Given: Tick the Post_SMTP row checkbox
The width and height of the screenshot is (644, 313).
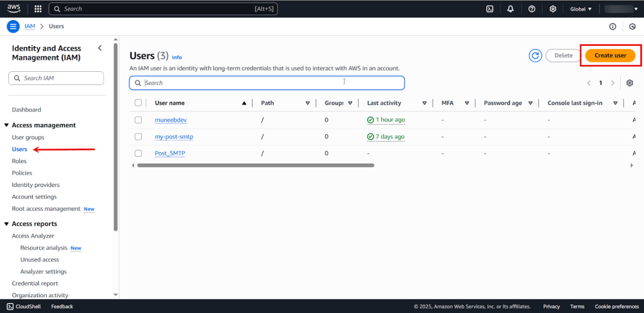Looking at the screenshot, I should [138, 153].
